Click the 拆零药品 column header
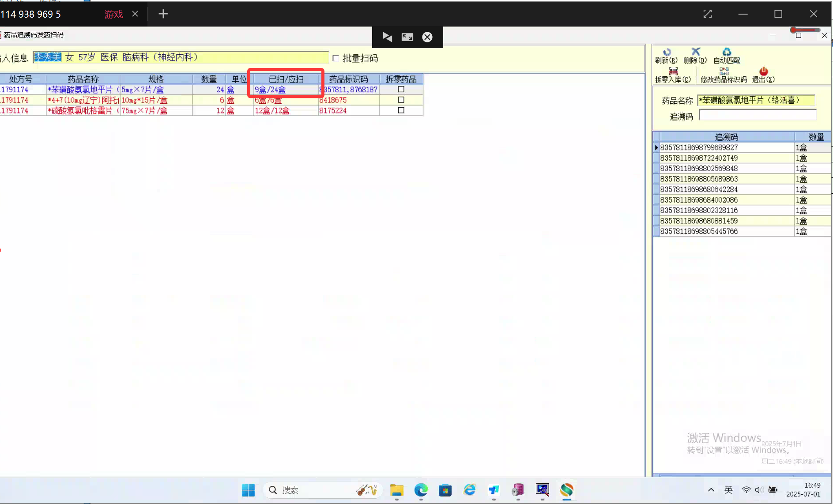The height and width of the screenshot is (504, 833). click(401, 79)
